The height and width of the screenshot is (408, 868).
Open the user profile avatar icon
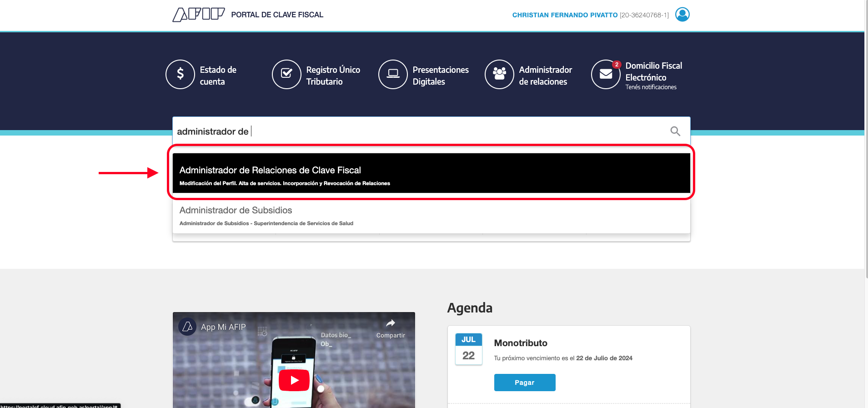682,15
